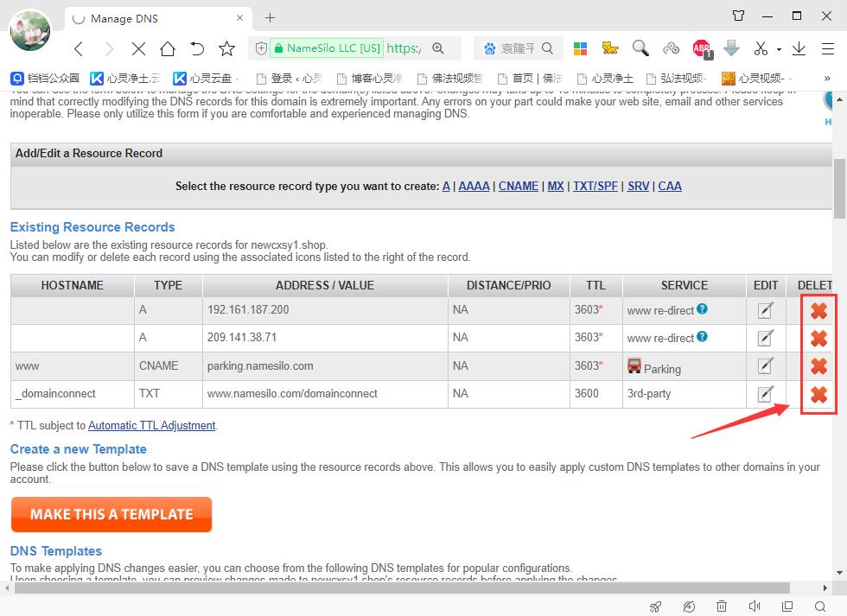Click the rocket accelerator icon in status bar
Screen dimensions: 847x616
[x=655, y=606]
